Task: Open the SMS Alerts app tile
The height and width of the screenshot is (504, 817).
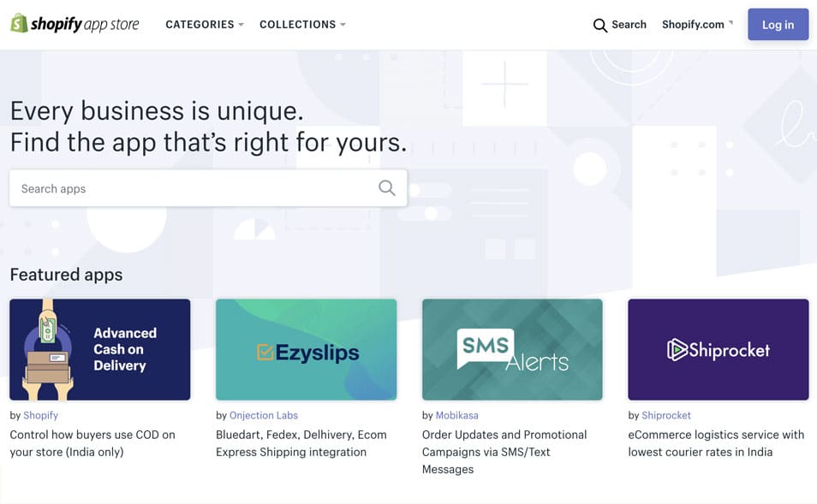Action: click(512, 349)
